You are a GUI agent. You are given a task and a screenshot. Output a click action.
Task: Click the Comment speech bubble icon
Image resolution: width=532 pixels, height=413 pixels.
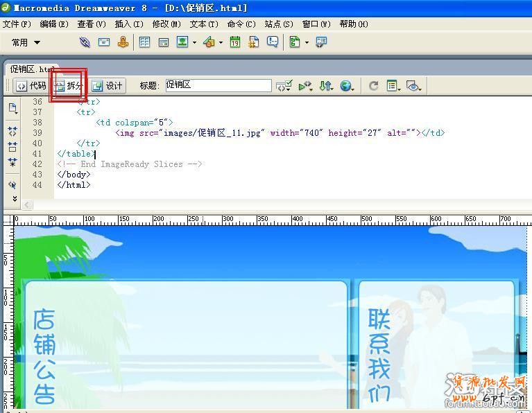click(x=273, y=42)
